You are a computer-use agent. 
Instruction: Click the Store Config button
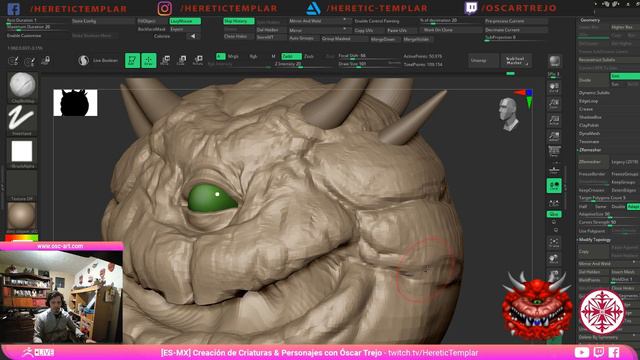102,21
